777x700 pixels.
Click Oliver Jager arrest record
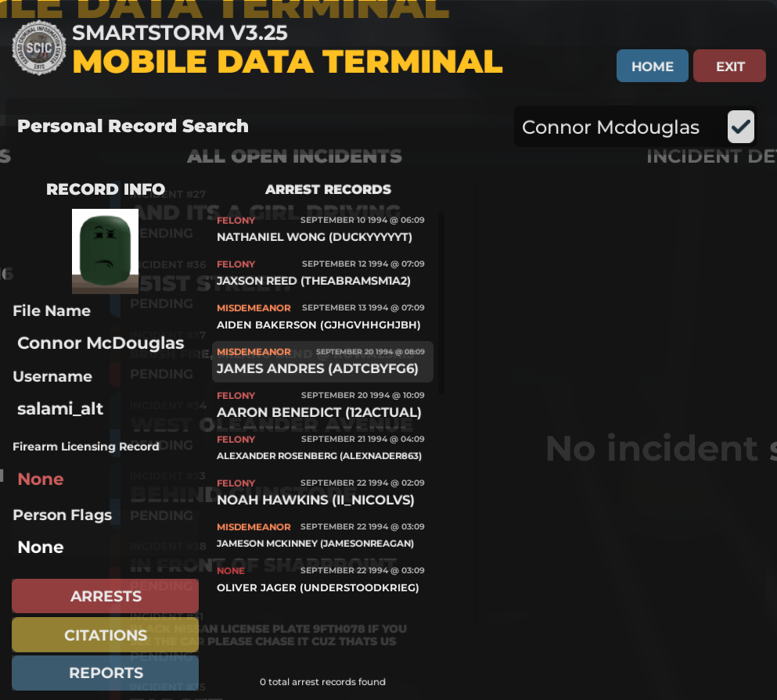coord(321,580)
